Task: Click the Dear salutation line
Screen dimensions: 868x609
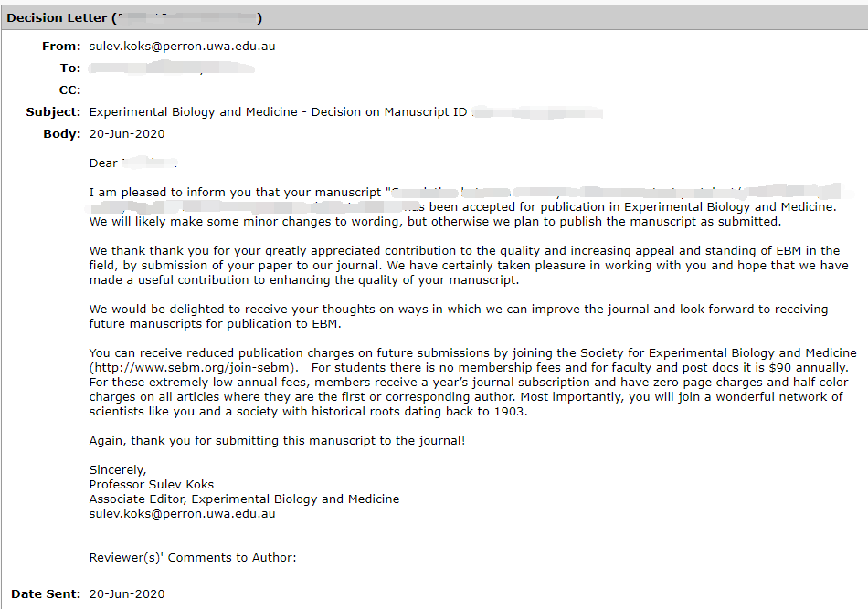Action: coord(132,163)
